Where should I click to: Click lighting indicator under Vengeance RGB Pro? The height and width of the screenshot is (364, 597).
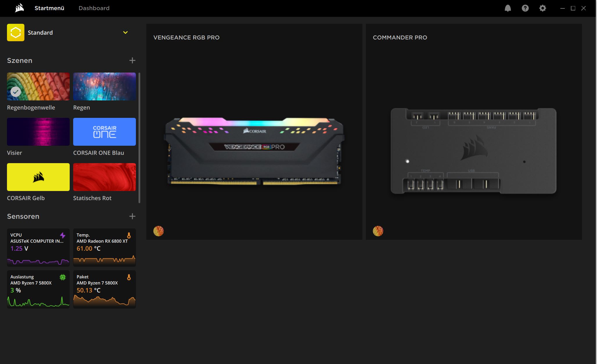click(x=159, y=231)
